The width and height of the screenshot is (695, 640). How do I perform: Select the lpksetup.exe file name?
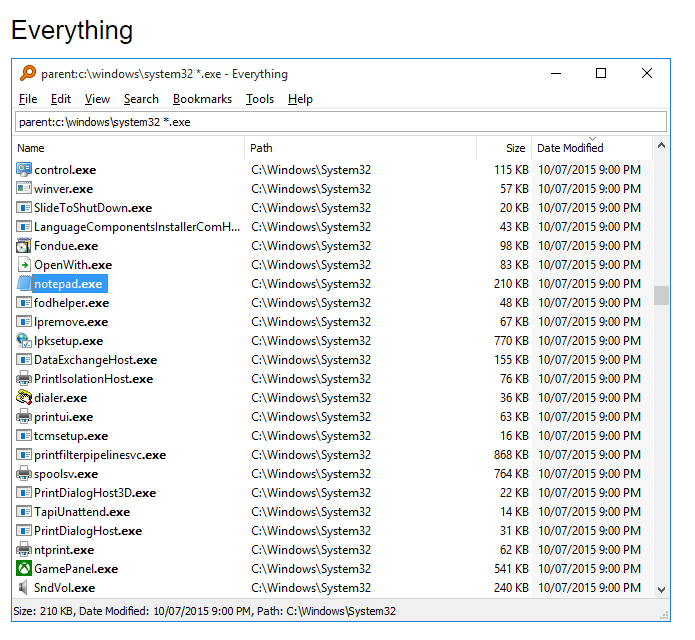(69, 341)
